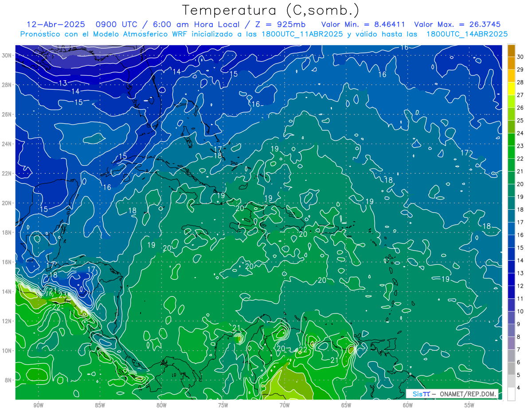Click the '24' label on the color scale
Viewport: 532px width, 411px height.
coord(520,133)
